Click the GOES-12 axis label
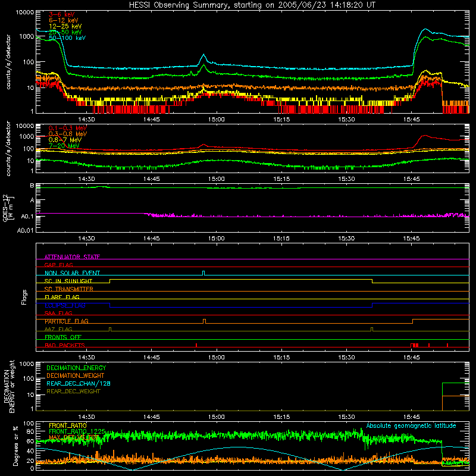This screenshot has width=476, height=476. coord(8,208)
